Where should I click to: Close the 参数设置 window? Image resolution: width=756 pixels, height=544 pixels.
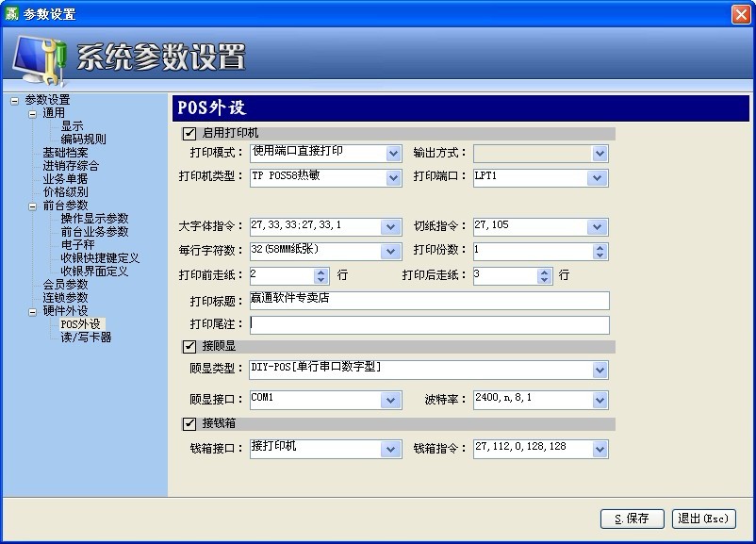pos(741,14)
